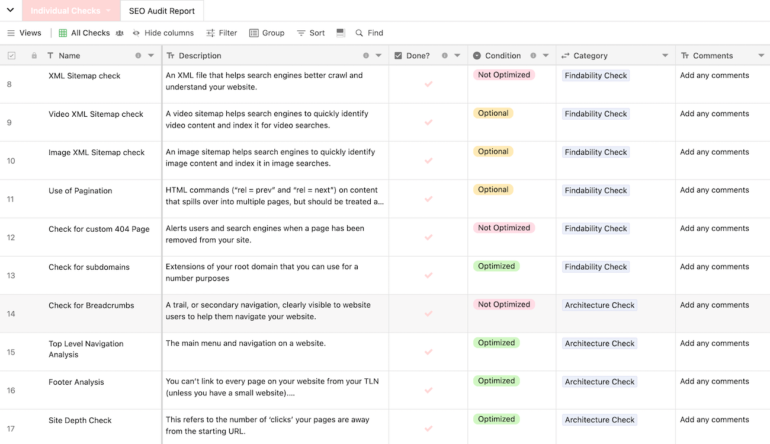Open Hide columns menu
Viewport: 770px width, 444px height.
pos(163,33)
